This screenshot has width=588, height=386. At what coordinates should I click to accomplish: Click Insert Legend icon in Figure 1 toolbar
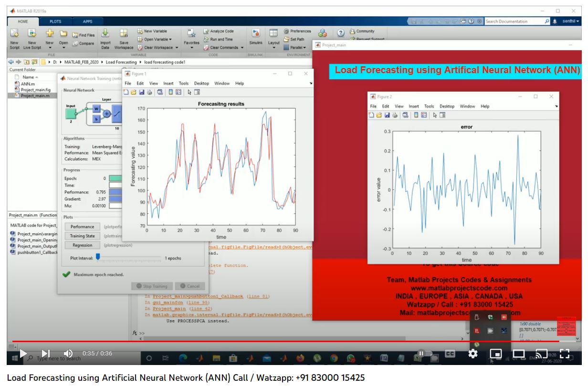[x=178, y=92]
